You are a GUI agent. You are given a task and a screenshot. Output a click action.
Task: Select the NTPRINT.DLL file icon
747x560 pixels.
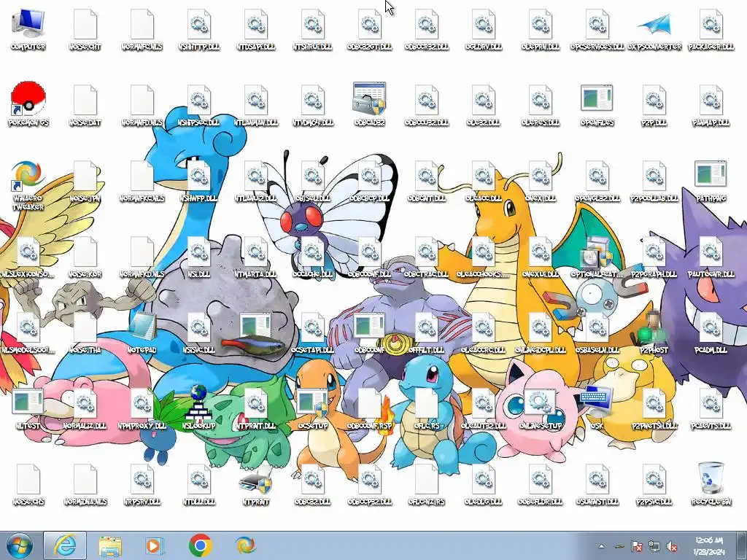256,402
